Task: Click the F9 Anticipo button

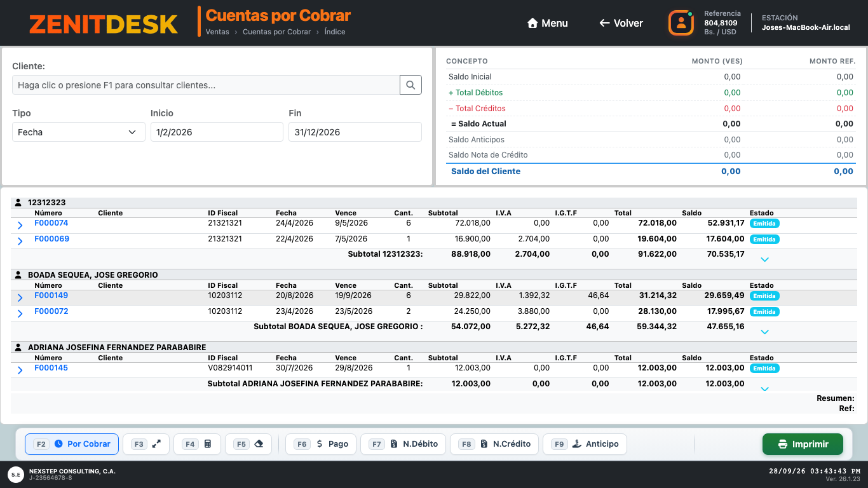Action: (585, 444)
